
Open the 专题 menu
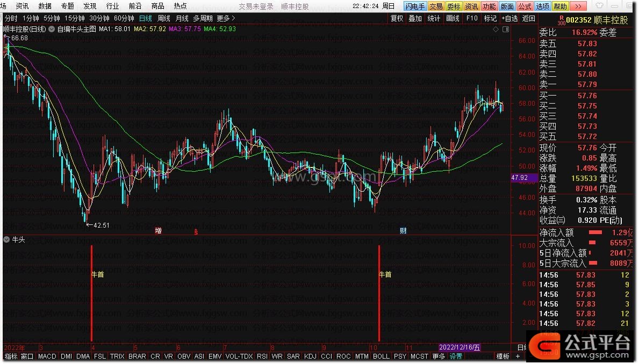coord(67,6)
